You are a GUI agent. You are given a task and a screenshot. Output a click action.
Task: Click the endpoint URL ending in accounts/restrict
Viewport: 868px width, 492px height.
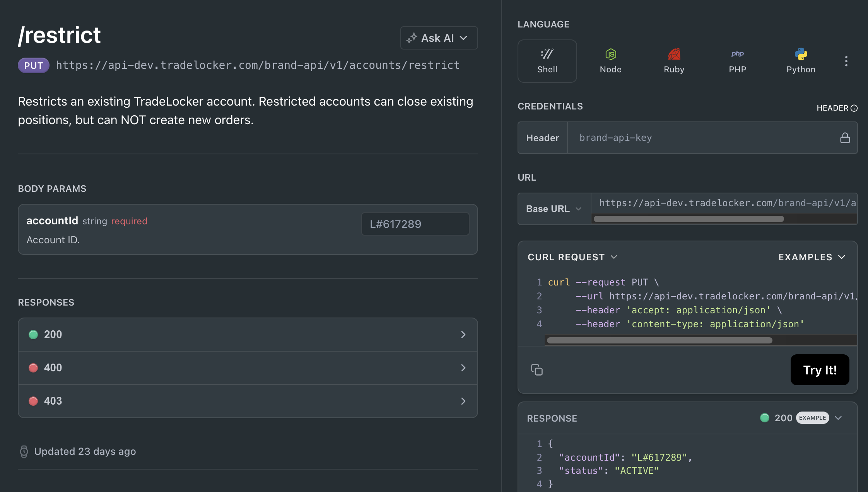coord(258,65)
